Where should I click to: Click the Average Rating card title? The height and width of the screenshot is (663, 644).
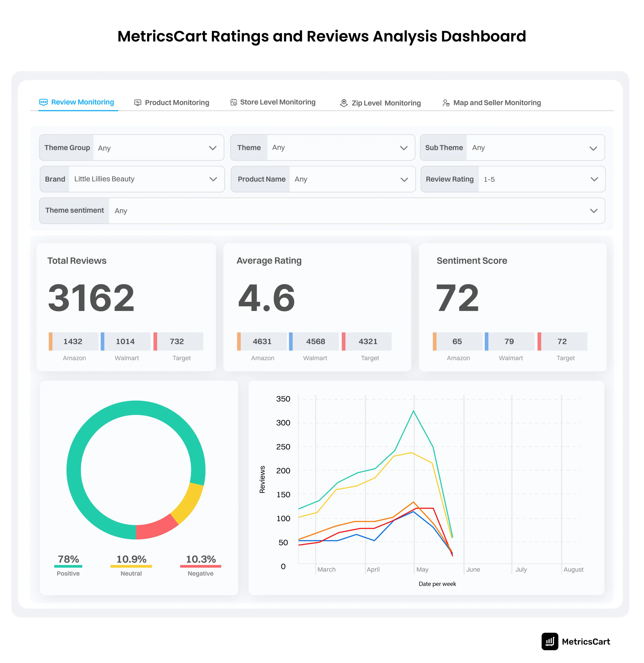tap(269, 261)
